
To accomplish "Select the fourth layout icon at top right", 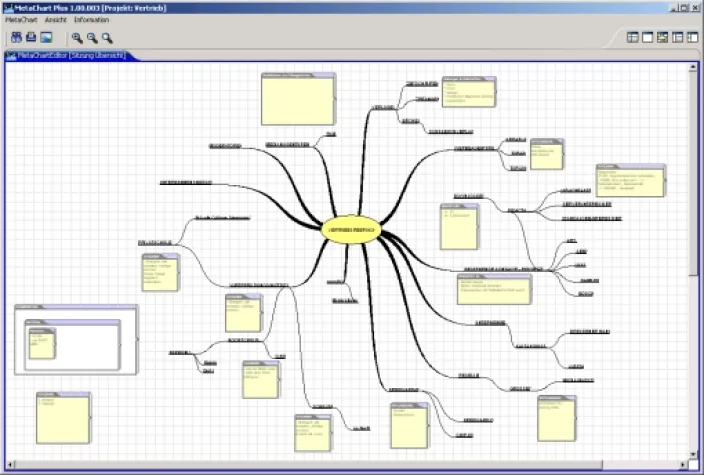I will coord(677,38).
